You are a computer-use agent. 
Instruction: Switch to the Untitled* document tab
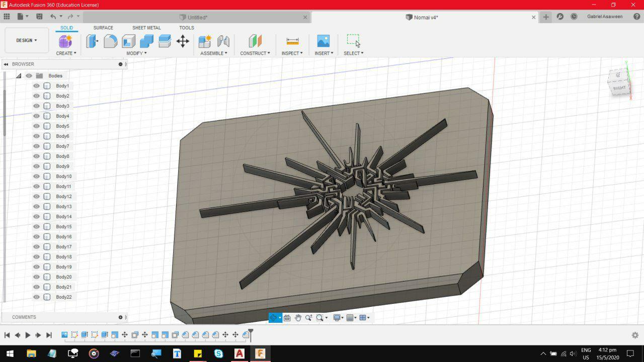(197, 17)
